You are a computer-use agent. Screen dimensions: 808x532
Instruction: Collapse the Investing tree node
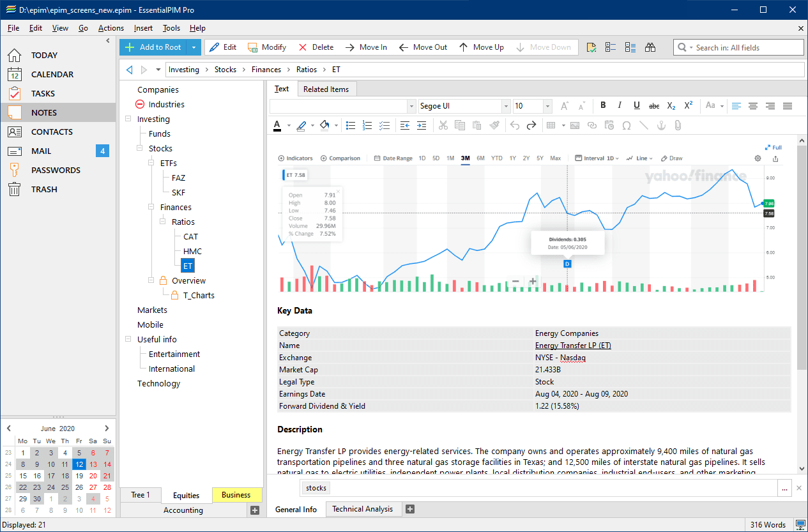[128, 119]
